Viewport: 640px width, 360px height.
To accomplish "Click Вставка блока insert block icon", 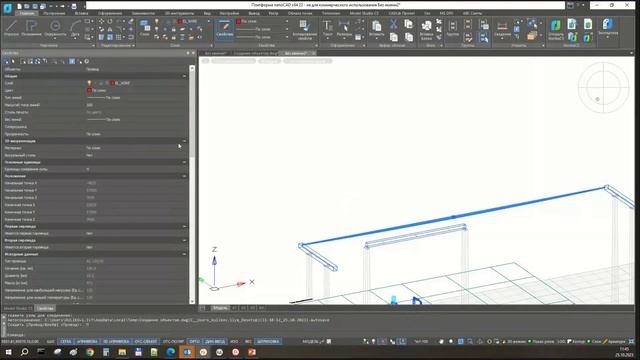I will coord(426,30).
